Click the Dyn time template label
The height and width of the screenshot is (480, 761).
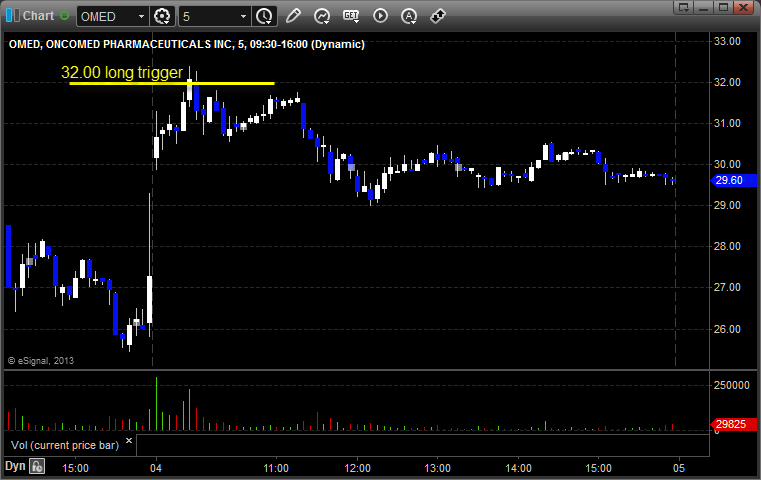tap(15, 466)
